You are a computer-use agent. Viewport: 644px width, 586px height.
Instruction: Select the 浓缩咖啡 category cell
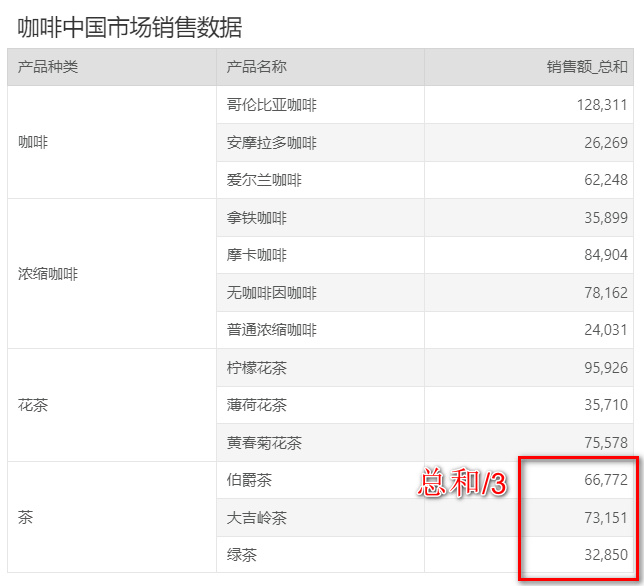click(48, 274)
